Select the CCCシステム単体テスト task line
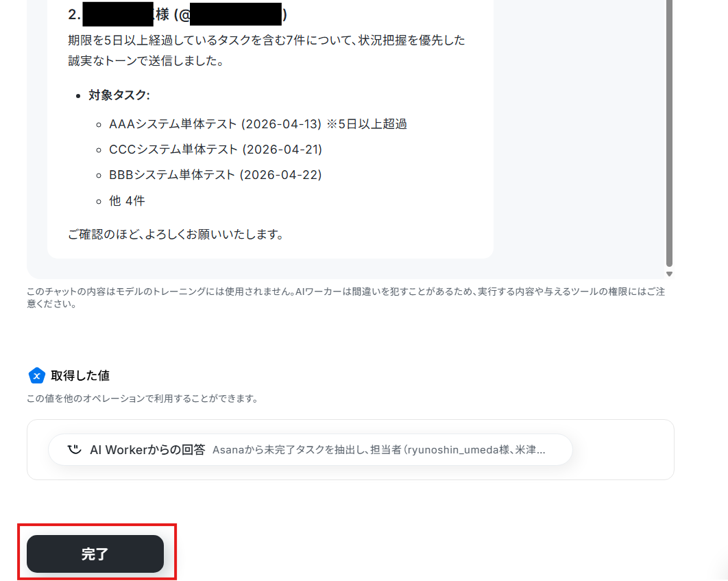 [215, 150]
